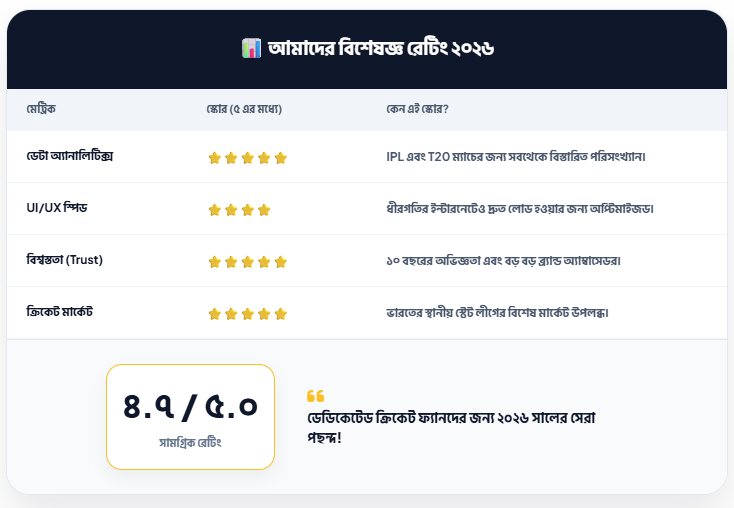
Task: Click the স্কোর (৫ এর মধ্যে) column header
Action: 237,108
